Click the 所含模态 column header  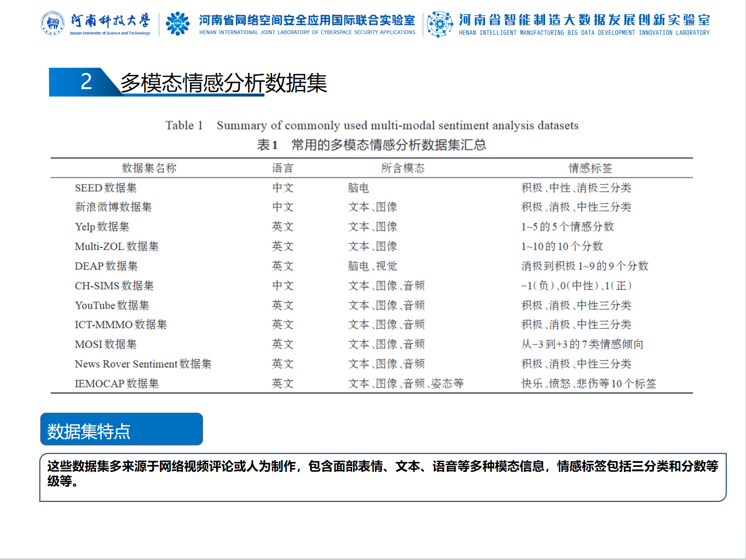(403, 168)
